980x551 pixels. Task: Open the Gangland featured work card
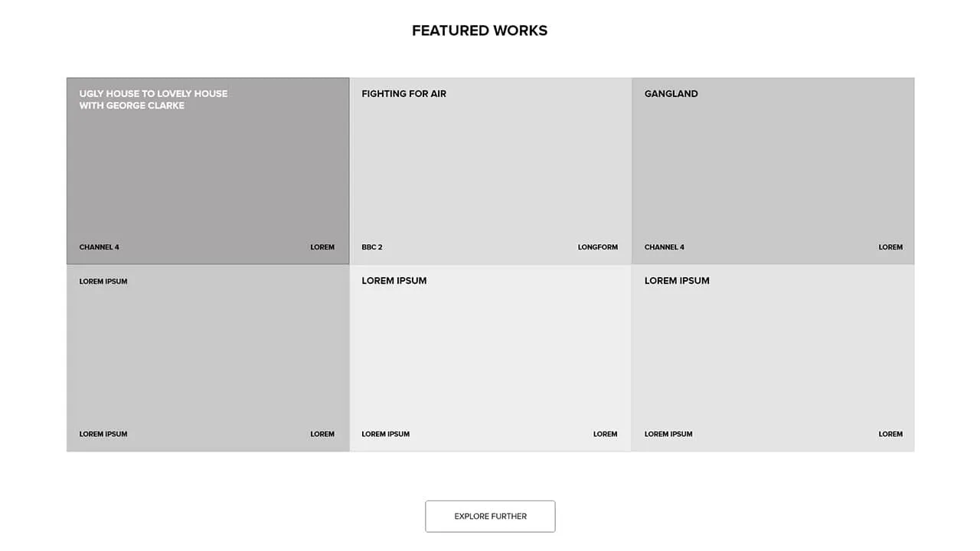point(773,172)
